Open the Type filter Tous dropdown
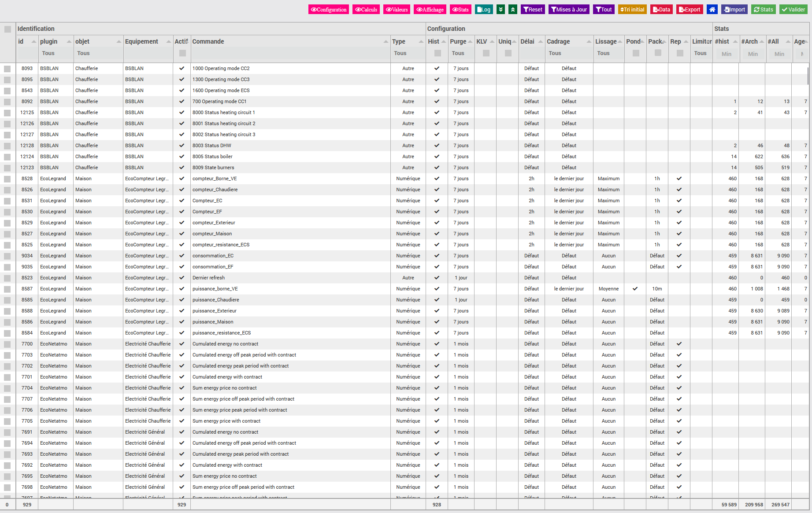The image size is (812, 513). [408, 53]
